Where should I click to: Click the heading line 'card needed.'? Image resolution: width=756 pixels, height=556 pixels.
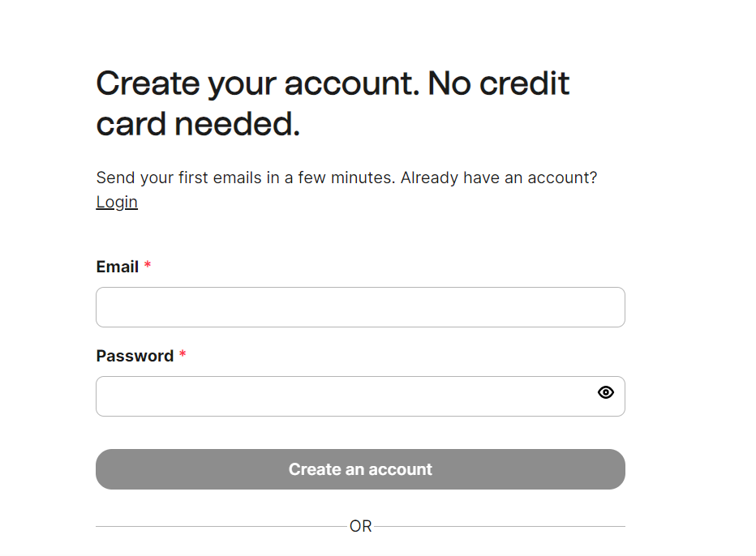pyautogui.click(x=198, y=124)
